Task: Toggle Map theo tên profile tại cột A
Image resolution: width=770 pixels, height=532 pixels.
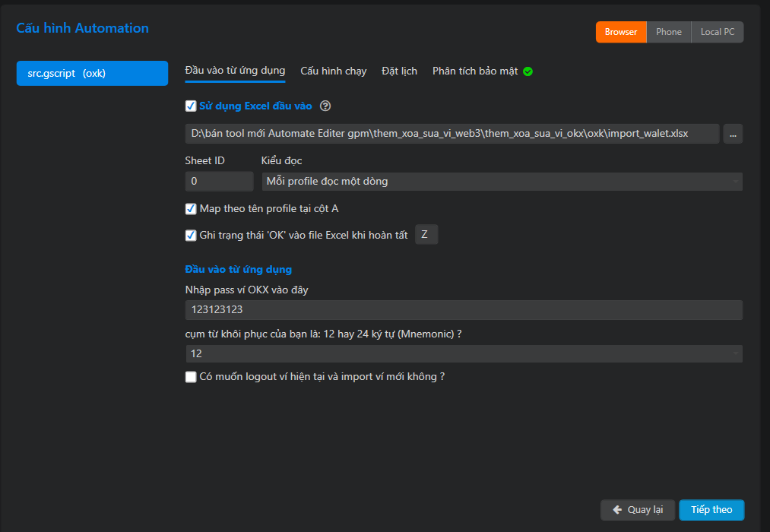Action: tap(191, 208)
